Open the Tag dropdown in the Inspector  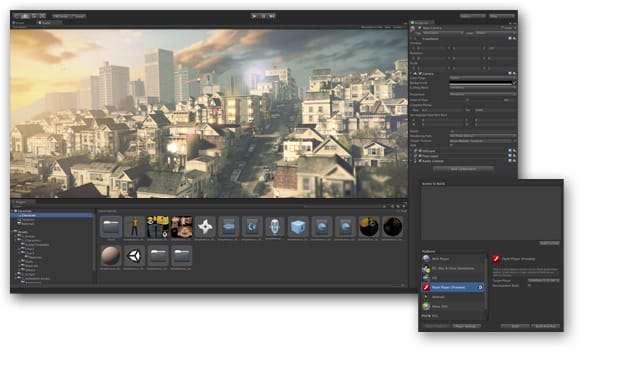[442, 33]
